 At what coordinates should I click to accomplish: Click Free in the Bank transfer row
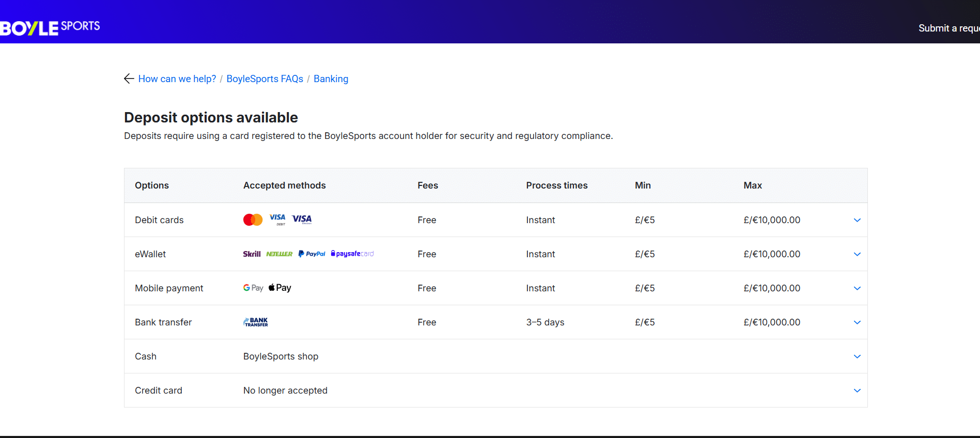click(427, 322)
